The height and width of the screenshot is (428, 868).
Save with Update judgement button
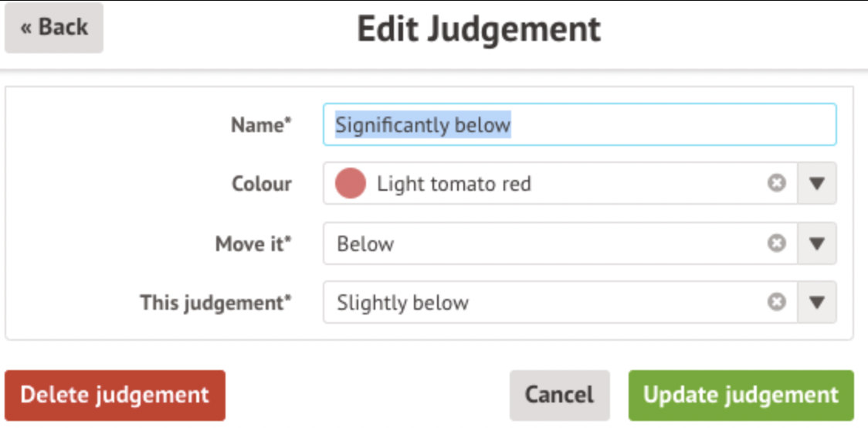click(x=741, y=395)
